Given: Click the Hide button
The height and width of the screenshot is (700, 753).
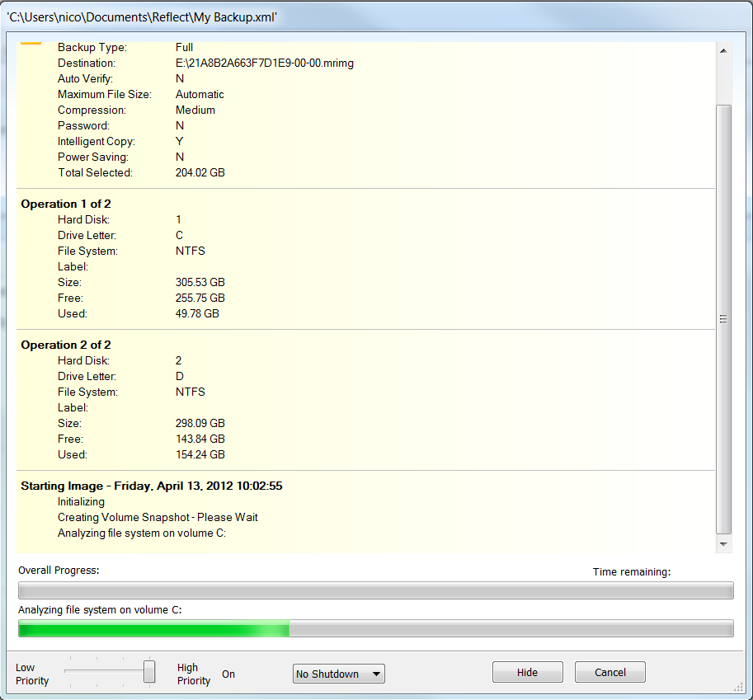Looking at the screenshot, I should tap(527, 673).
